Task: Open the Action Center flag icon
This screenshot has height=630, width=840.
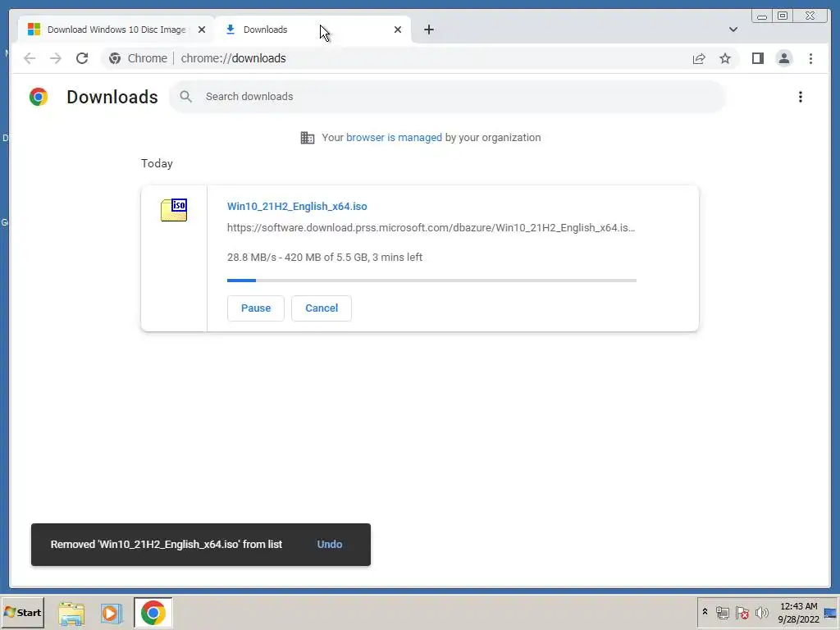Action: click(742, 613)
